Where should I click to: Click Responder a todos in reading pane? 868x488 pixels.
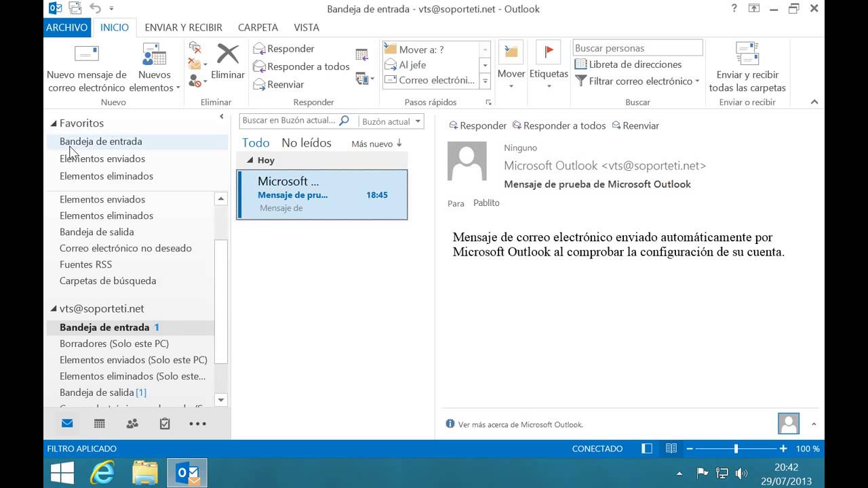tap(559, 125)
